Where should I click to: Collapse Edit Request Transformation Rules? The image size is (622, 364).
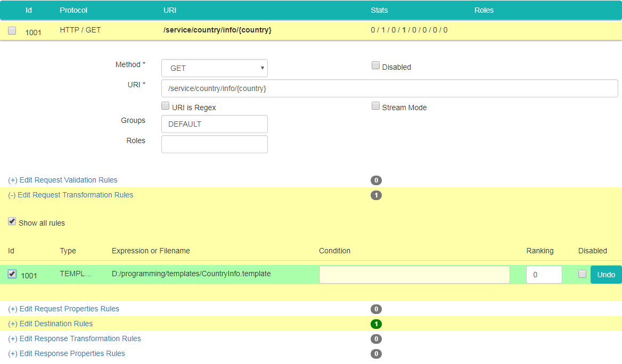71,195
